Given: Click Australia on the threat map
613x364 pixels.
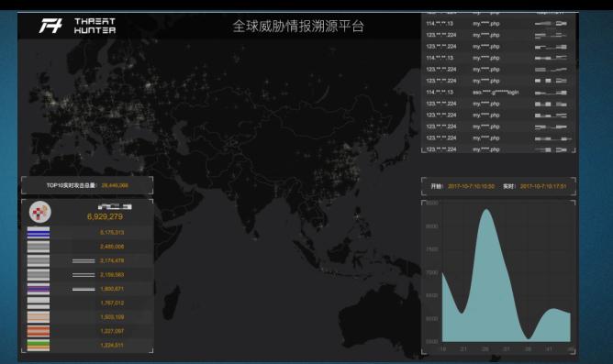Looking at the screenshot, I should coord(381,320).
